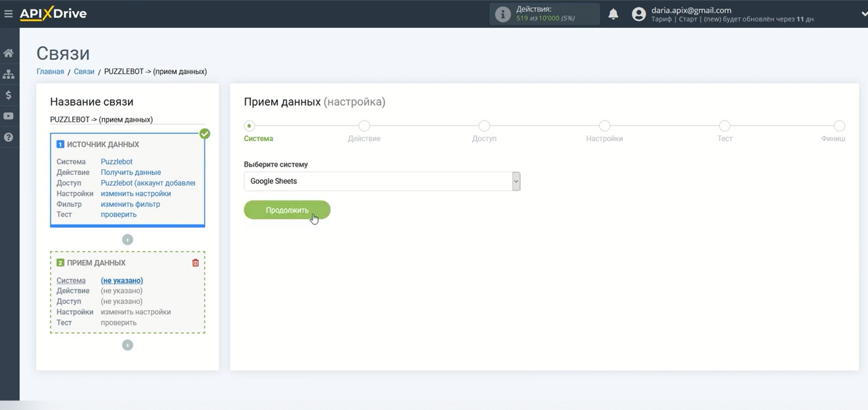
Task: Click (не указано) next to Доступ
Action: 122,301
